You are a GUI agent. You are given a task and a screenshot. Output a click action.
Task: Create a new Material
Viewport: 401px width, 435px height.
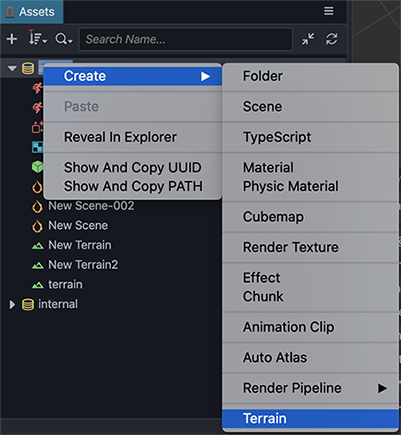[x=310, y=167]
